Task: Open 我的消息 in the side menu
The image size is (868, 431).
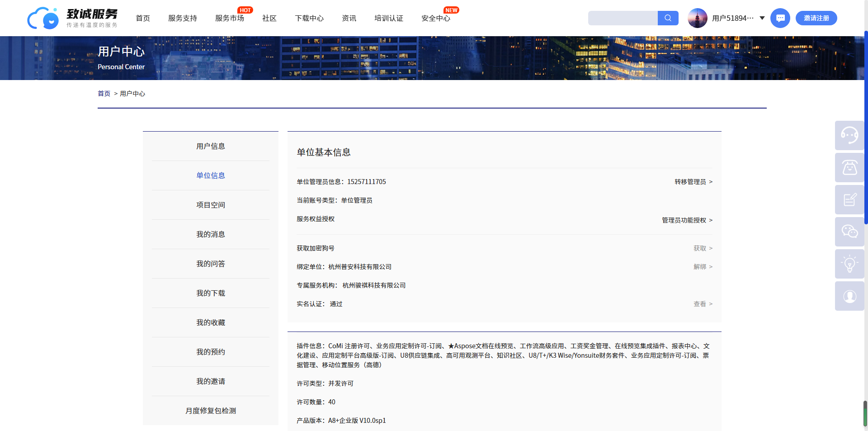Action: (x=211, y=234)
